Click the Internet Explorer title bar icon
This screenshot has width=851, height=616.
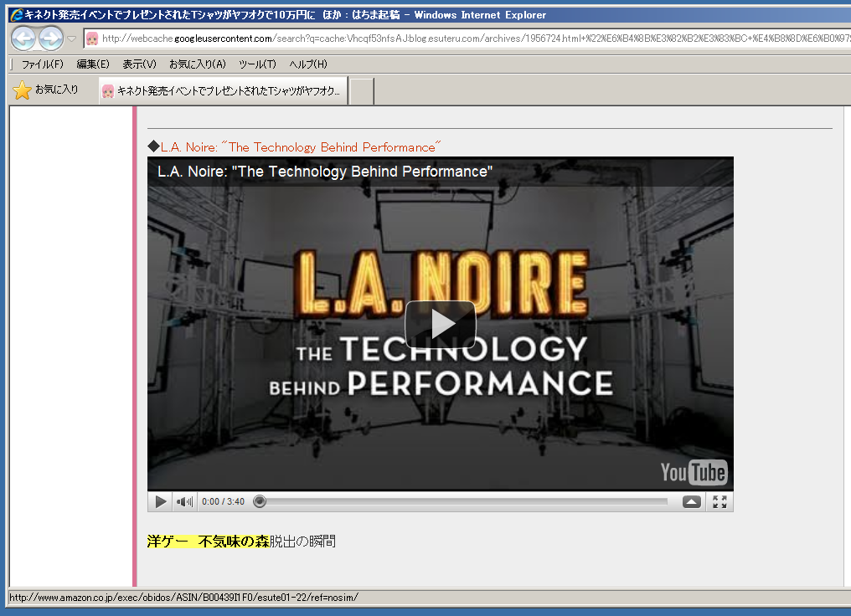tap(17, 14)
